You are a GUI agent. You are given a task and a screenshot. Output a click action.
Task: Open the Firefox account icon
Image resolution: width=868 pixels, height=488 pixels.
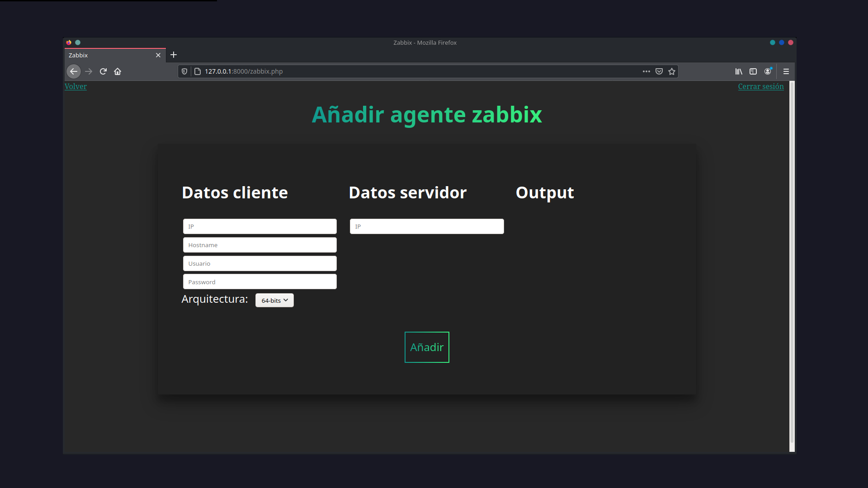pos(768,71)
